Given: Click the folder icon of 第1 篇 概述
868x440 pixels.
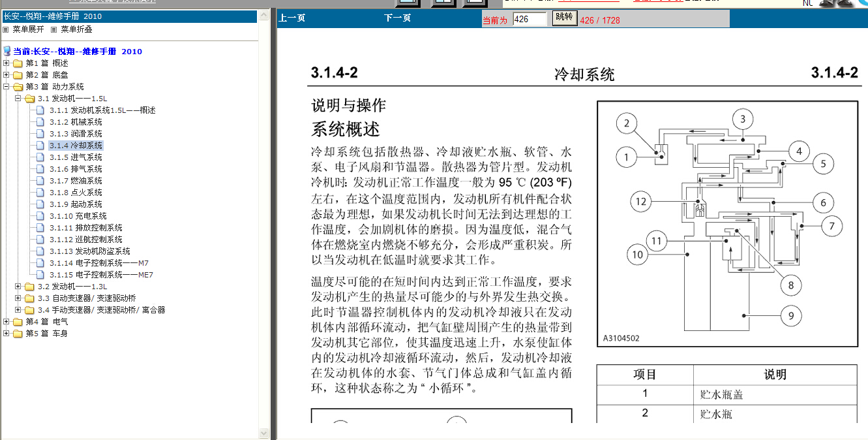Looking at the screenshot, I should 18,63.
